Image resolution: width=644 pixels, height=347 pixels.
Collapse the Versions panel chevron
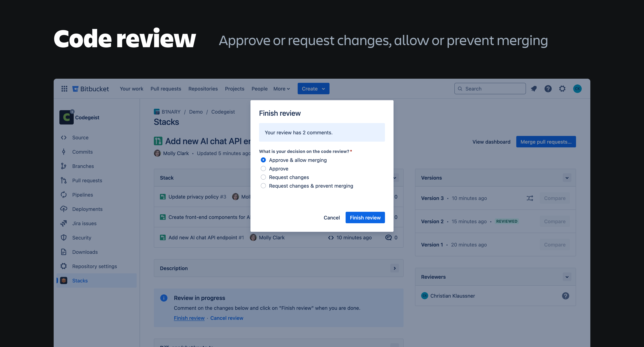point(567,178)
